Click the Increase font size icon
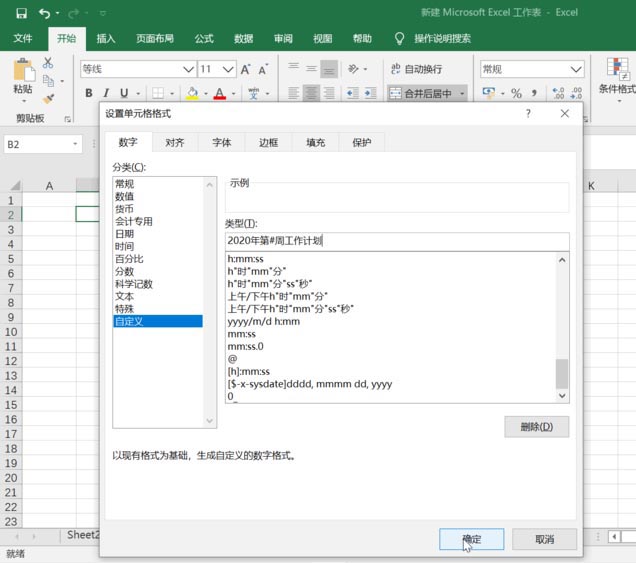The height and width of the screenshot is (563, 636). tap(246, 69)
